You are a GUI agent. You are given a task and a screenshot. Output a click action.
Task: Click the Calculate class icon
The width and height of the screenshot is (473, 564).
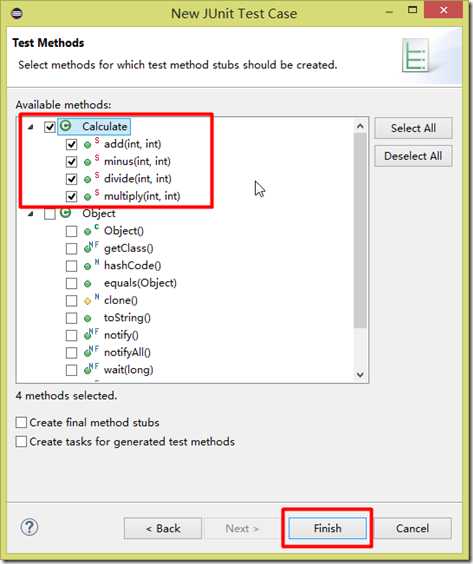tap(65, 126)
